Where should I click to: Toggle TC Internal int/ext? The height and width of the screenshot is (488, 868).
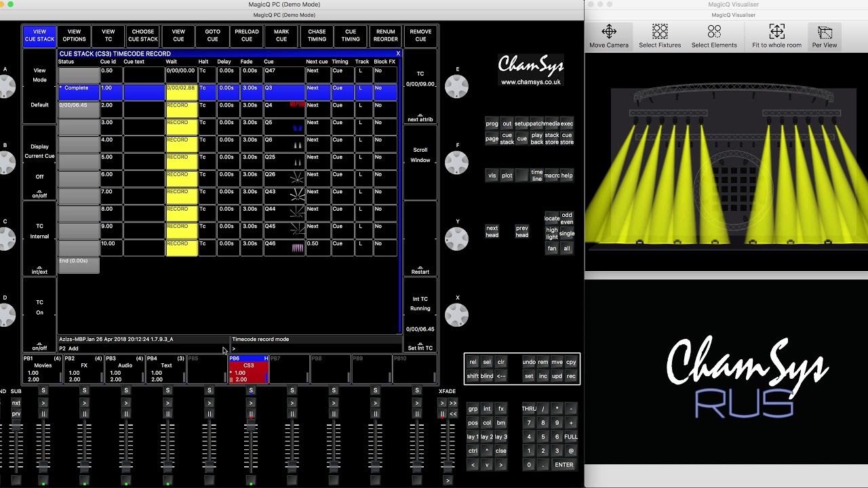point(40,239)
